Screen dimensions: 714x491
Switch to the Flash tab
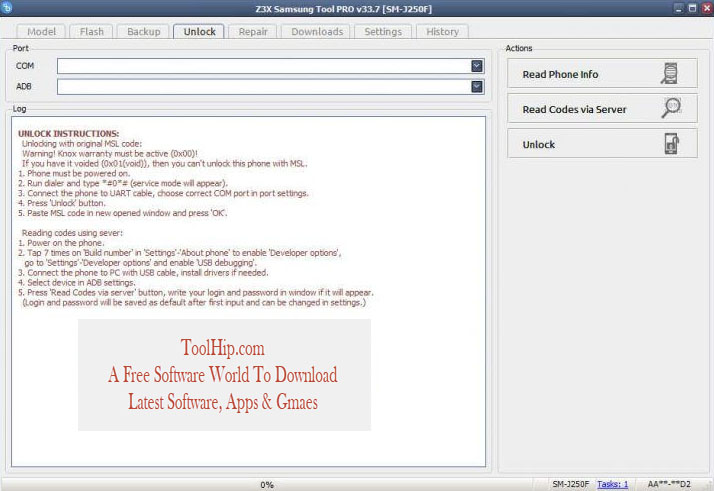tap(92, 31)
